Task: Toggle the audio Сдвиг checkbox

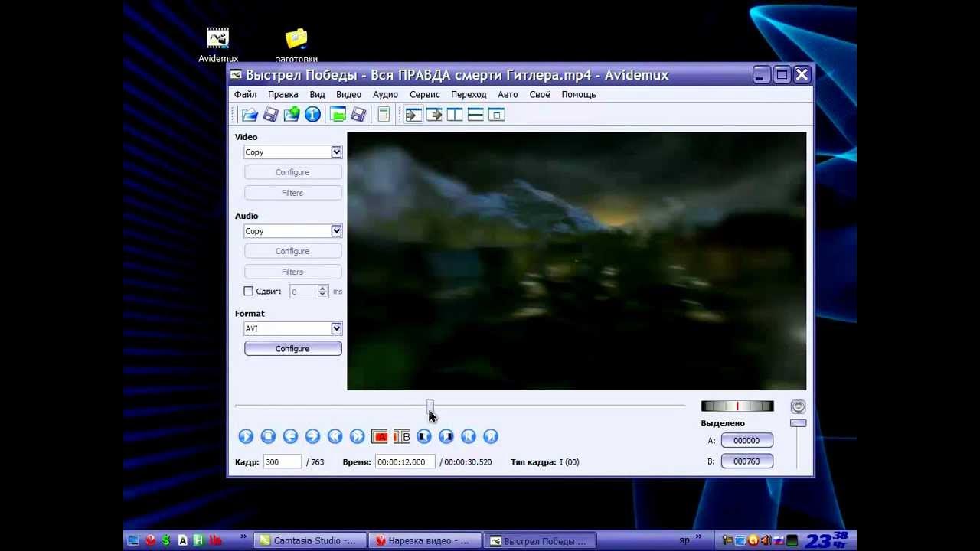Action: coord(248,291)
